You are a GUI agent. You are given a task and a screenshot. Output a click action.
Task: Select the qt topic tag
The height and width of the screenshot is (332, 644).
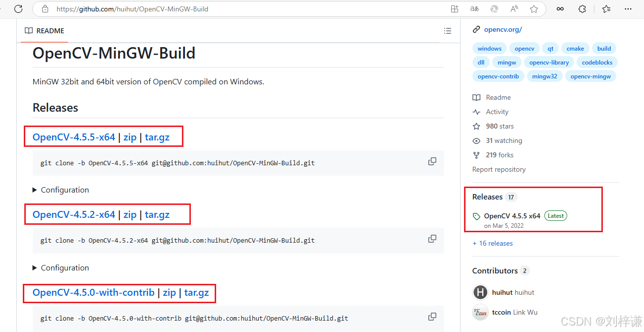click(x=550, y=48)
